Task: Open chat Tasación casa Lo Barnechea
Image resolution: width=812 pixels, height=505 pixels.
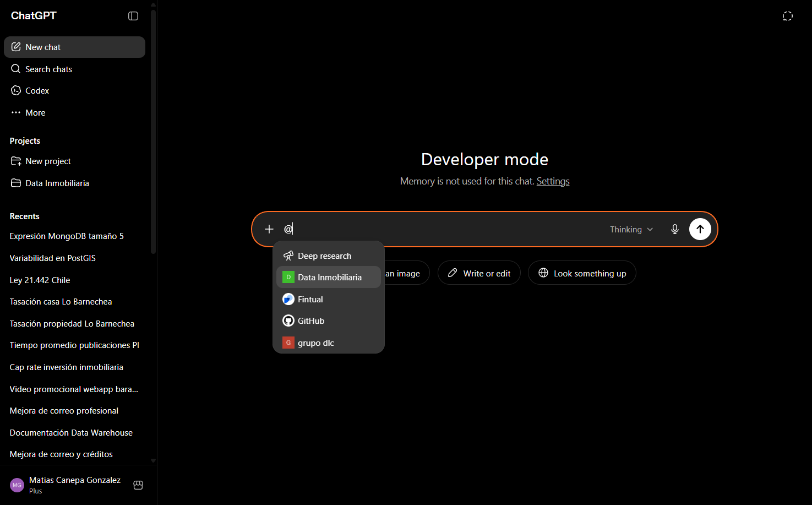Action: tap(74, 302)
